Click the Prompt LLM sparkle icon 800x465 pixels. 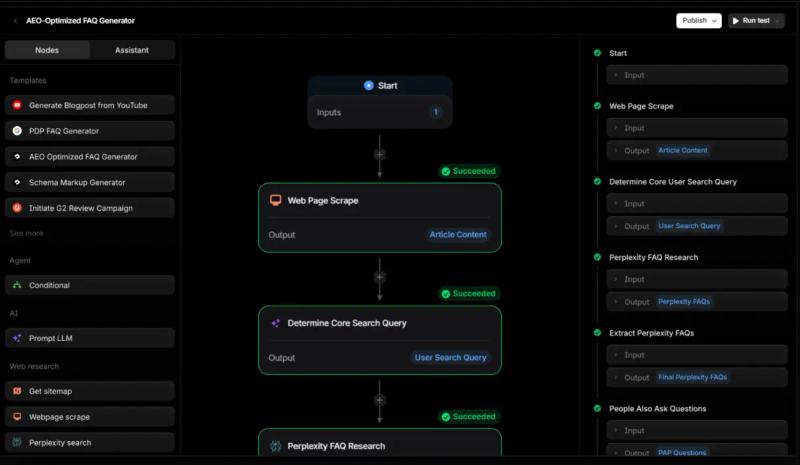coord(17,338)
